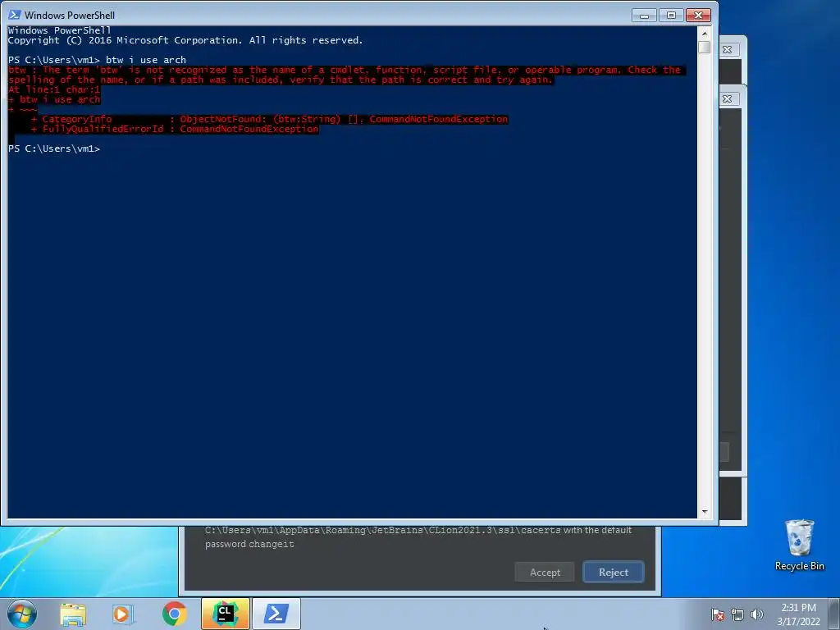Viewport: 840px width, 630px height.
Task: Switch to CLion taskbar button
Action: pos(226,614)
